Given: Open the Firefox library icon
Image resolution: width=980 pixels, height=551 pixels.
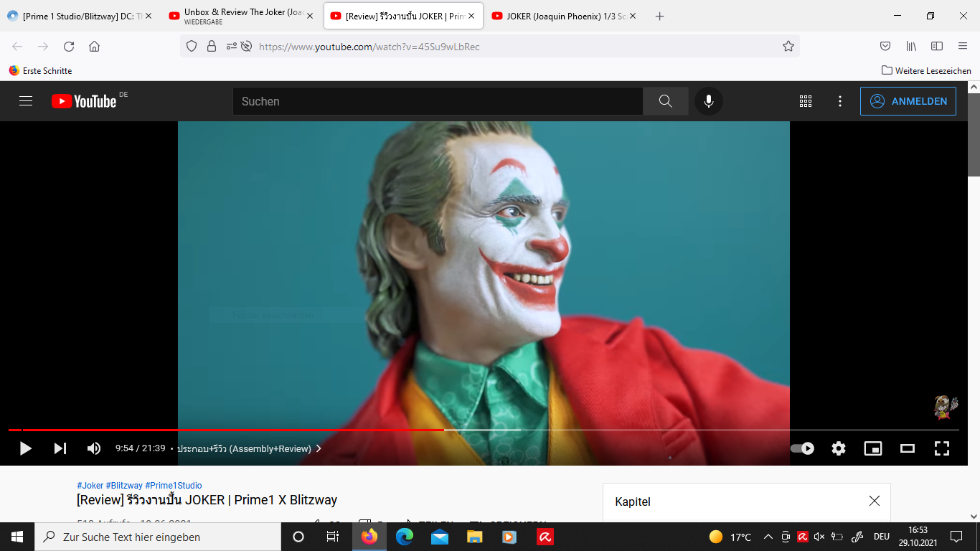Looking at the screenshot, I should (911, 46).
